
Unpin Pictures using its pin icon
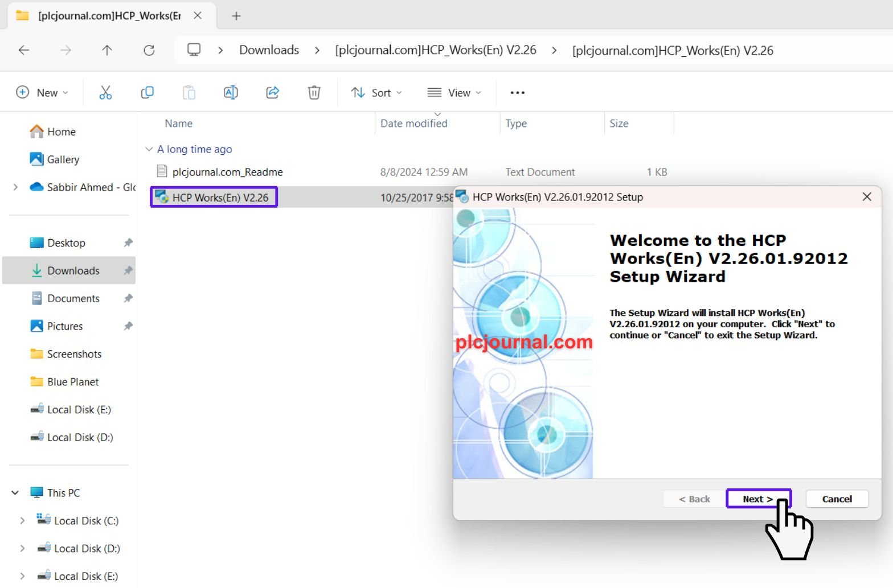tap(128, 327)
